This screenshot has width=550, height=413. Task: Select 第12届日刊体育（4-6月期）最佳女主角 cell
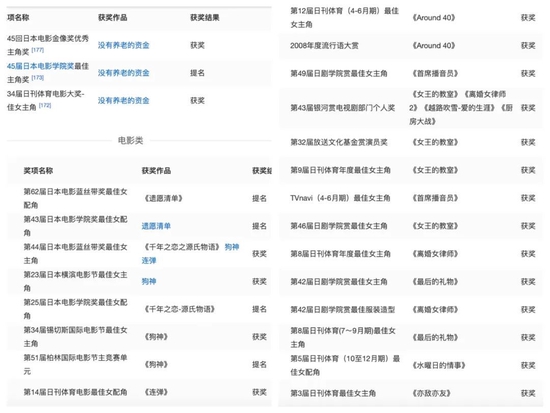[x=345, y=18]
